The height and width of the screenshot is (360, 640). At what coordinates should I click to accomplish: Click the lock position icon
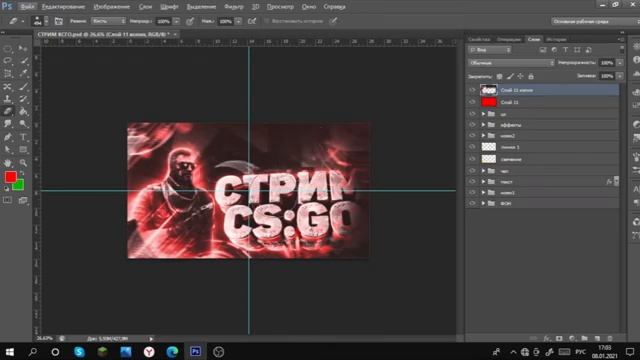tap(520, 76)
